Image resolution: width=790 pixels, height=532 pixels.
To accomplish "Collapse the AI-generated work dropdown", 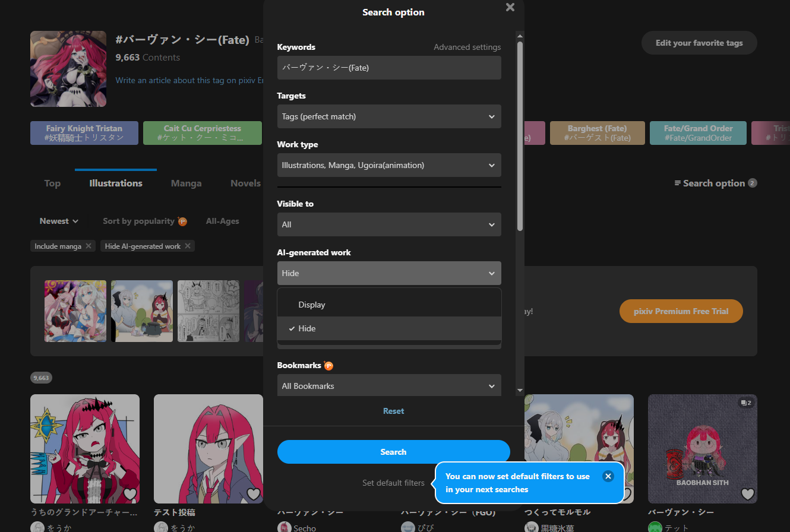I will pyautogui.click(x=389, y=273).
